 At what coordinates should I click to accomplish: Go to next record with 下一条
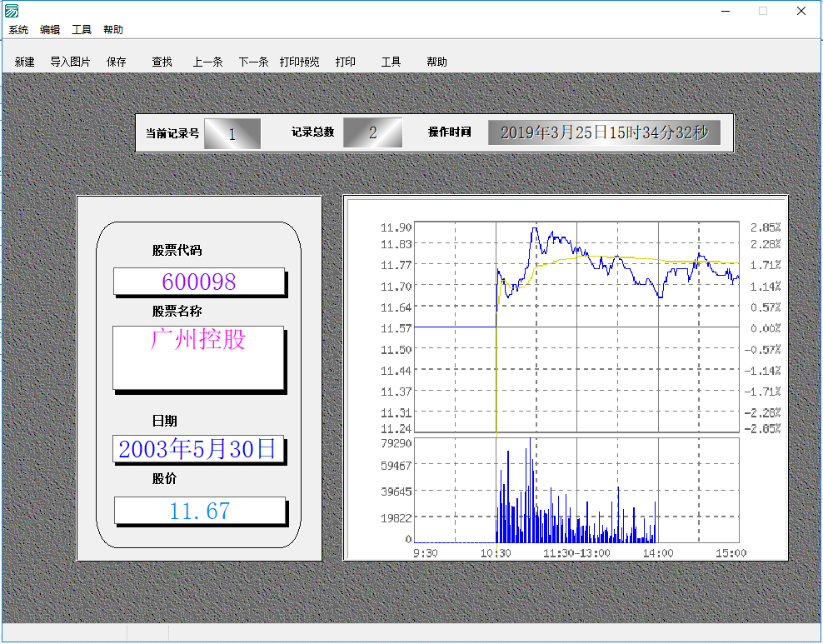pos(253,62)
